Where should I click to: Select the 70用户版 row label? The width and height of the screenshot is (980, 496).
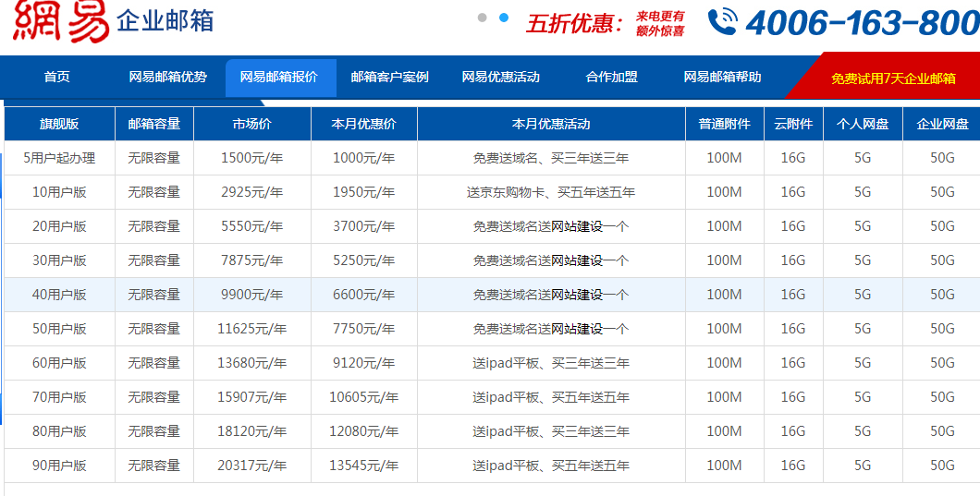point(59,397)
